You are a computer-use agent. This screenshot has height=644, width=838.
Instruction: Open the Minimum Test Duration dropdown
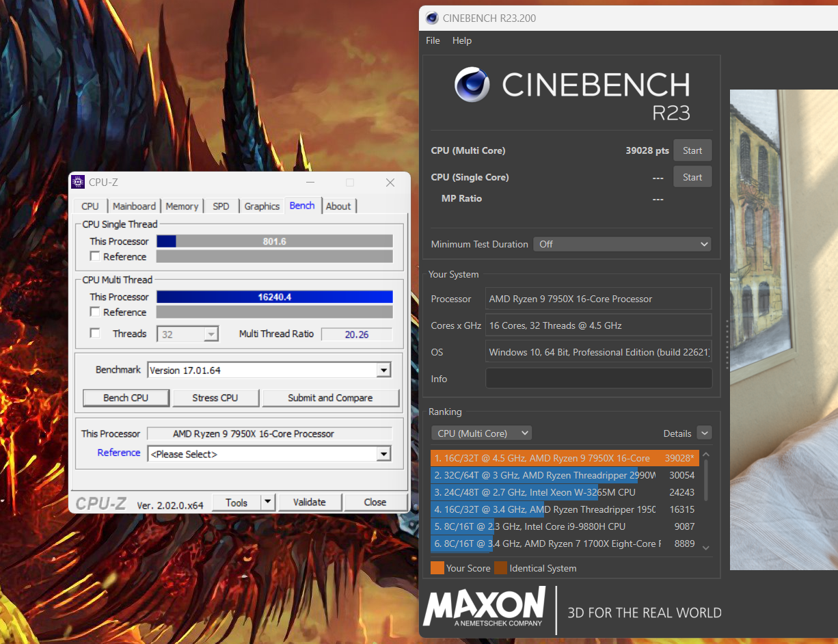pyautogui.click(x=622, y=244)
